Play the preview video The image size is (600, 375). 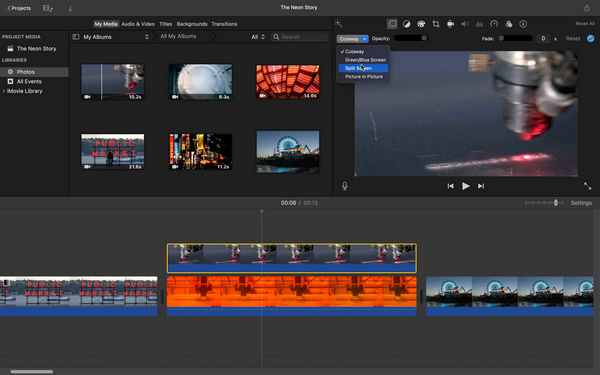coord(465,186)
